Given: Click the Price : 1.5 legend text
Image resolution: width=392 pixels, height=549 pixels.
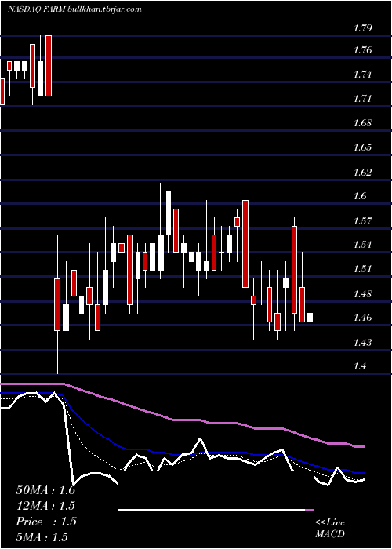Looking at the screenshot, I should coord(45,522).
